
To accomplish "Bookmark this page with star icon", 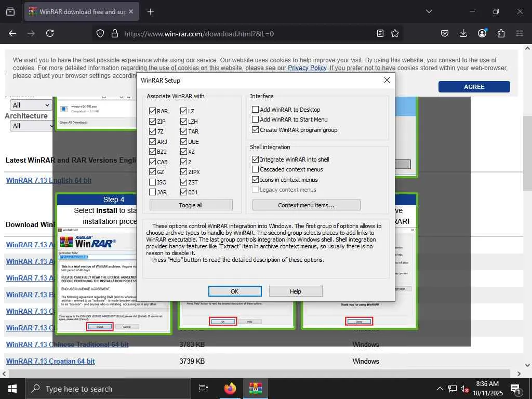I will coord(395,33).
